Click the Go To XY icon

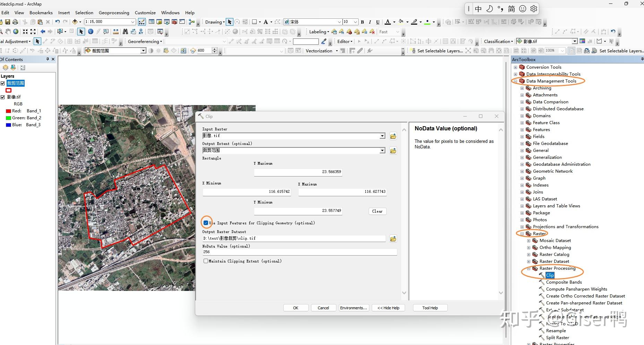(x=141, y=32)
